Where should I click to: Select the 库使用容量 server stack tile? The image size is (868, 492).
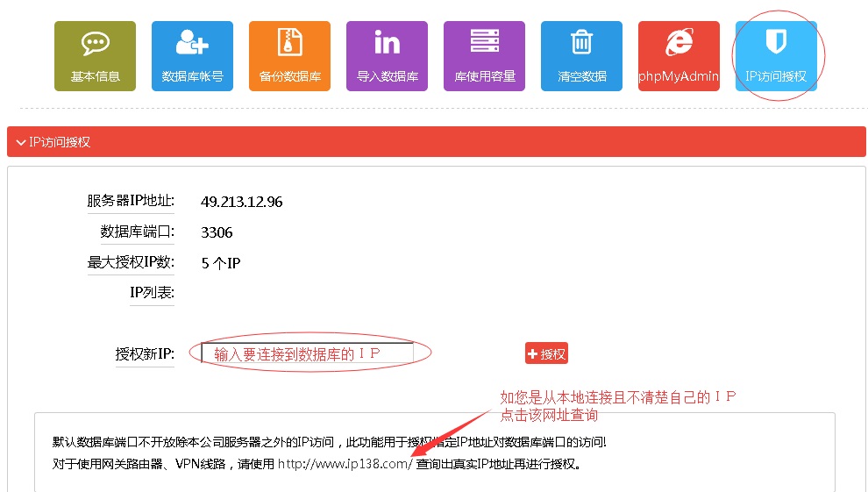coord(484,56)
